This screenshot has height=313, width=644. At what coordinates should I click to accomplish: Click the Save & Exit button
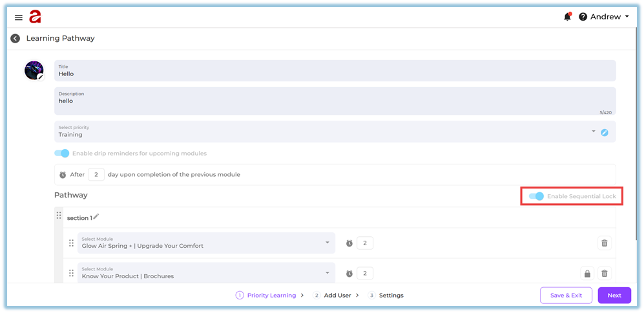566,296
